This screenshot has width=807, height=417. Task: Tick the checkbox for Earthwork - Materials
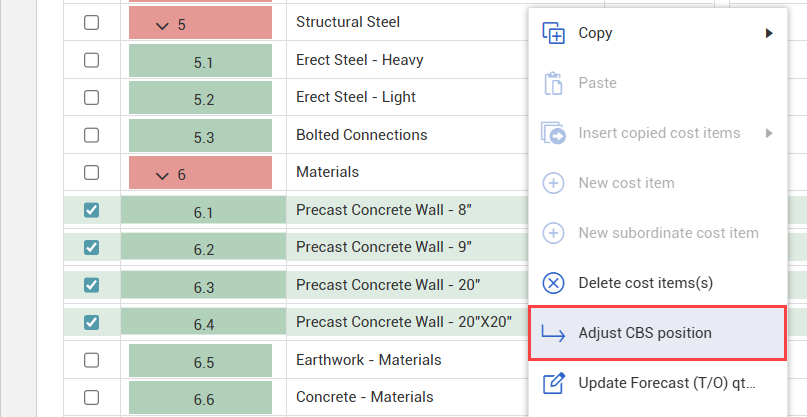coord(91,360)
